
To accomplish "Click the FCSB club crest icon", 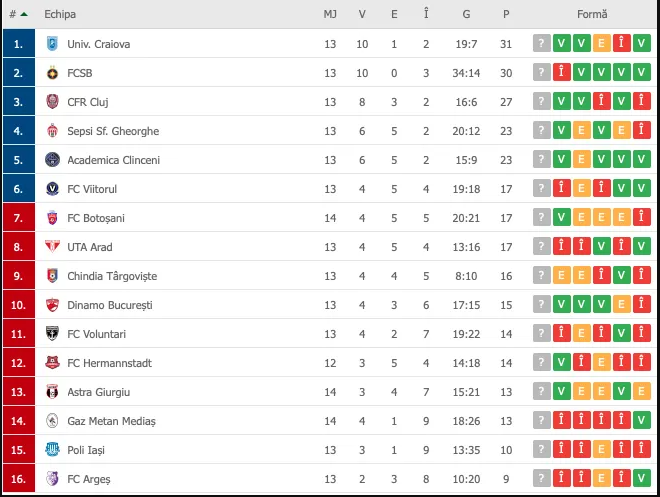I will 53,73.
